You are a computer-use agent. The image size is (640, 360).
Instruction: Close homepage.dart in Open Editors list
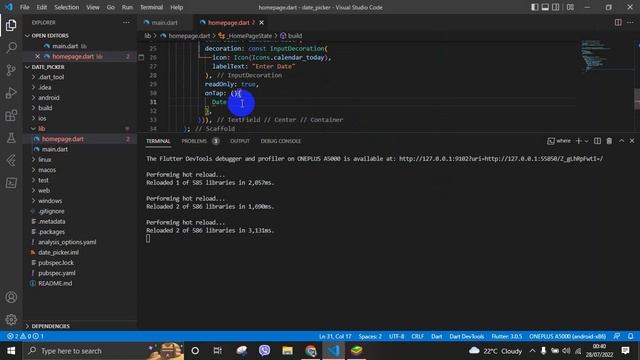37,56
